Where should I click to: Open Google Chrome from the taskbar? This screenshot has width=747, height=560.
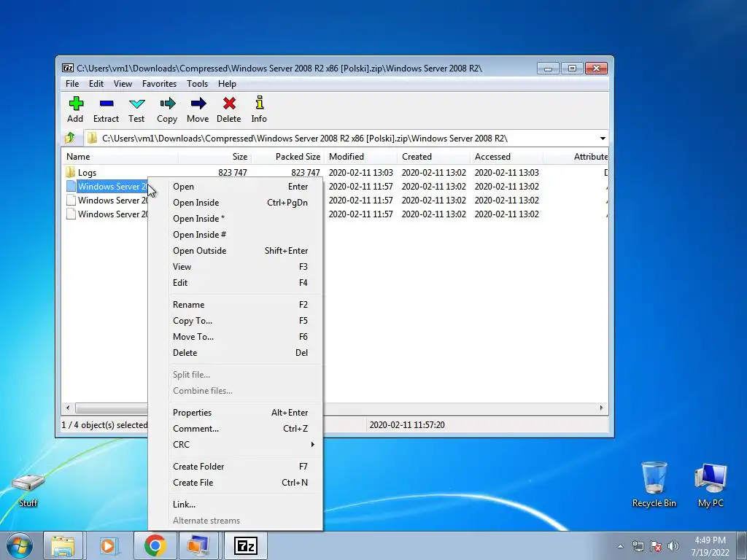(155, 545)
